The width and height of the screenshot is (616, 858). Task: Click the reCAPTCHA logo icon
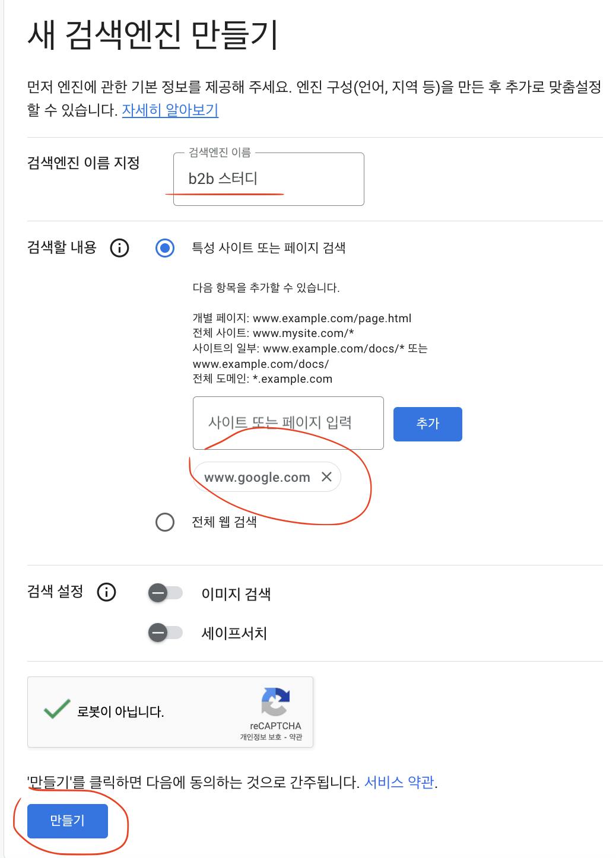(275, 702)
